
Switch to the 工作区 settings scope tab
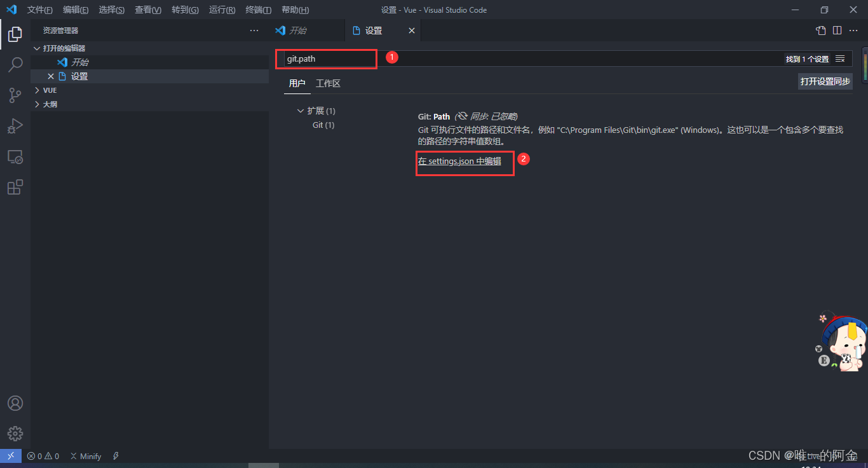pos(328,83)
